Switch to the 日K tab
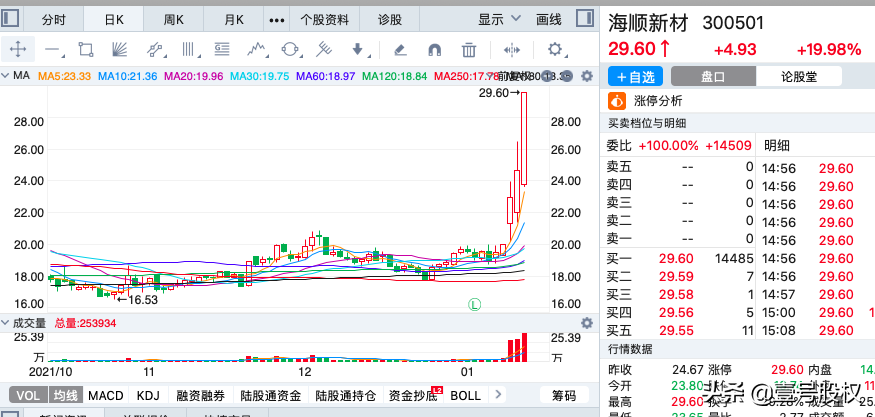 point(114,20)
